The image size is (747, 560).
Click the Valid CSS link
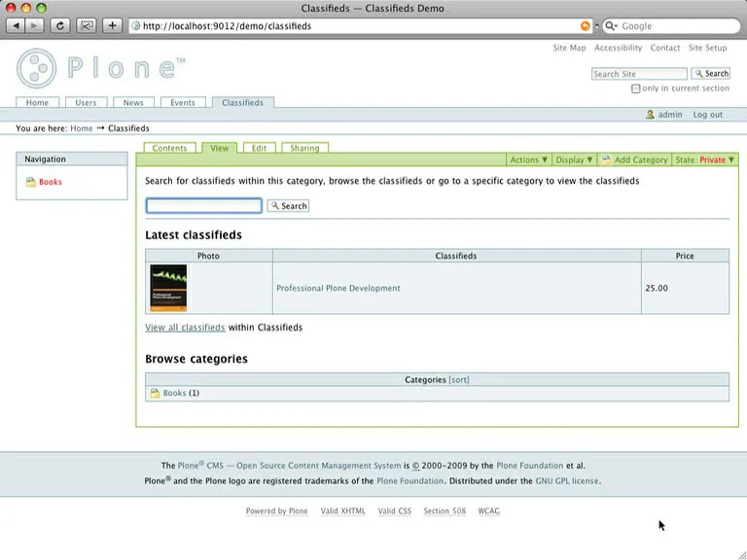(395, 511)
